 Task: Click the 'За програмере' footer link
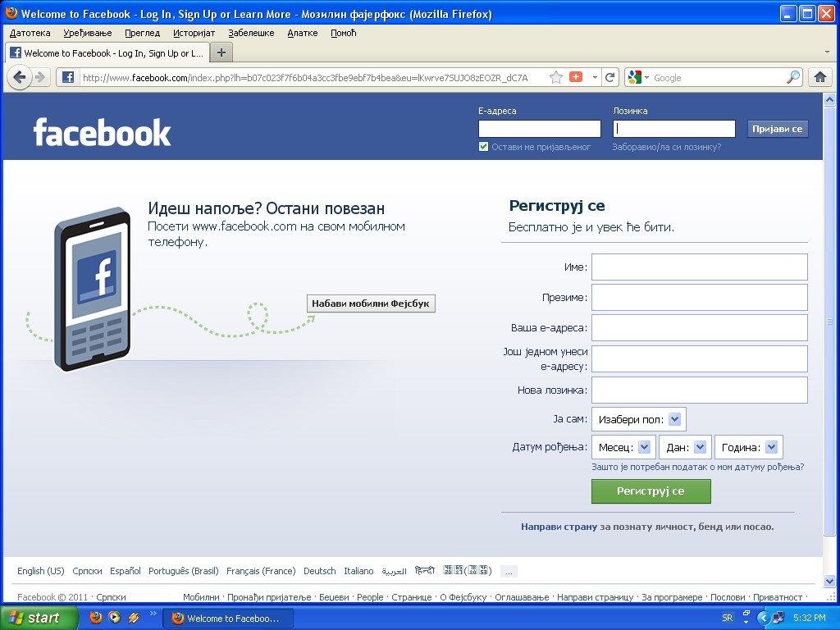(x=672, y=597)
